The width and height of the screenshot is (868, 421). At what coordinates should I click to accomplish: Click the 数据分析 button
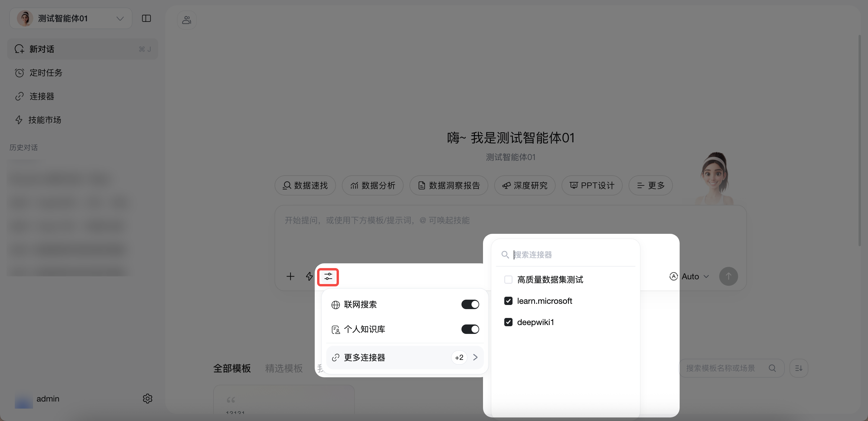(x=372, y=185)
